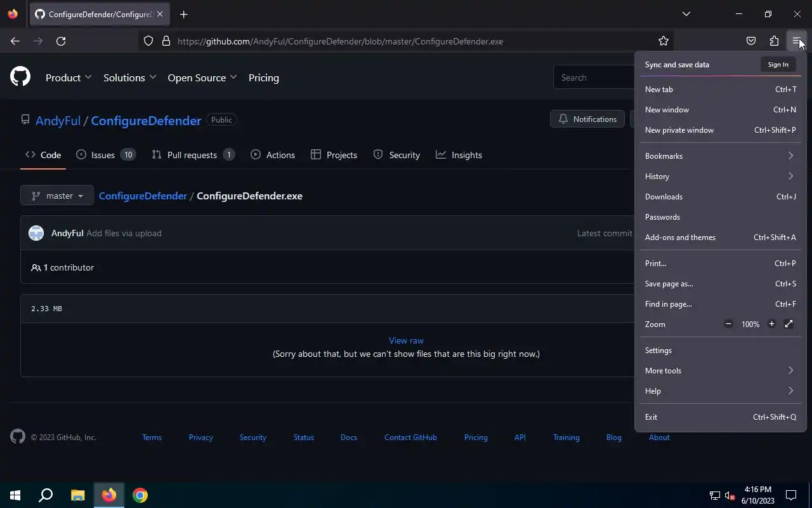812x508 pixels.
Task: Click the taskbar clock and date
Action: tap(757, 495)
